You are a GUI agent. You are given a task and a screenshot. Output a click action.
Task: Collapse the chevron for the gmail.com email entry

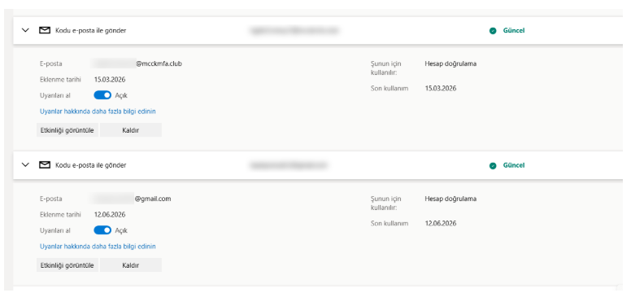coord(25,164)
